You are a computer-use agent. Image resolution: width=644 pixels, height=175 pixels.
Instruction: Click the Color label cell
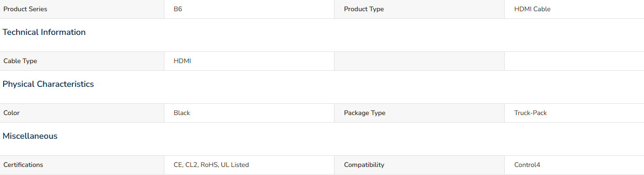(x=82, y=113)
